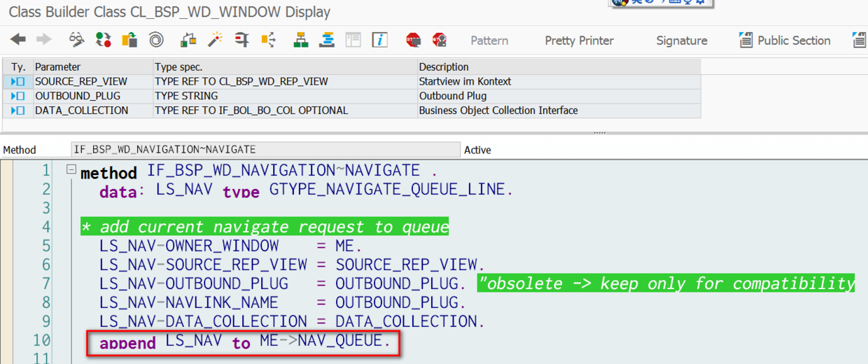This screenshot has height=364, width=868.
Task: Open Other Object icon in toolbar
Action: coord(129,40)
